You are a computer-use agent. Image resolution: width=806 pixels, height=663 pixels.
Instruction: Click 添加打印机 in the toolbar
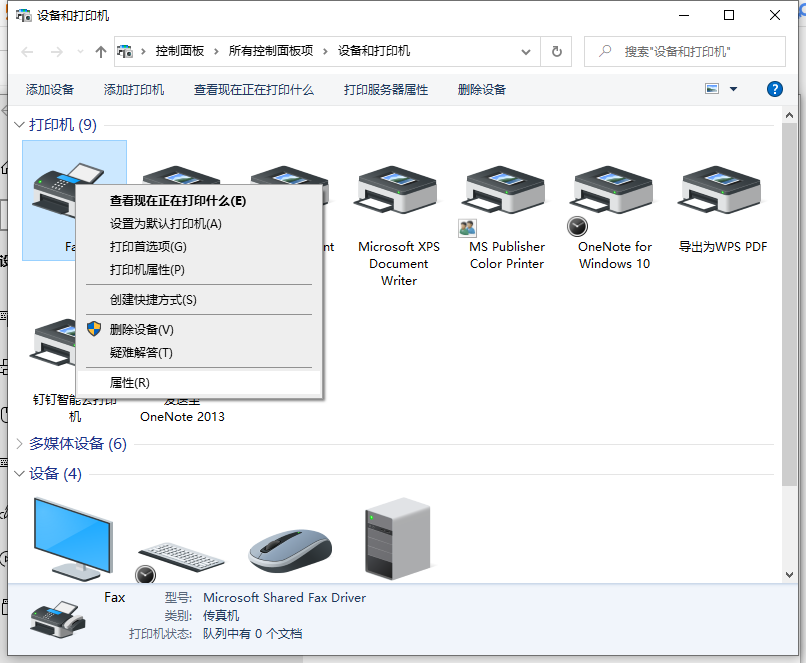[x=134, y=90]
